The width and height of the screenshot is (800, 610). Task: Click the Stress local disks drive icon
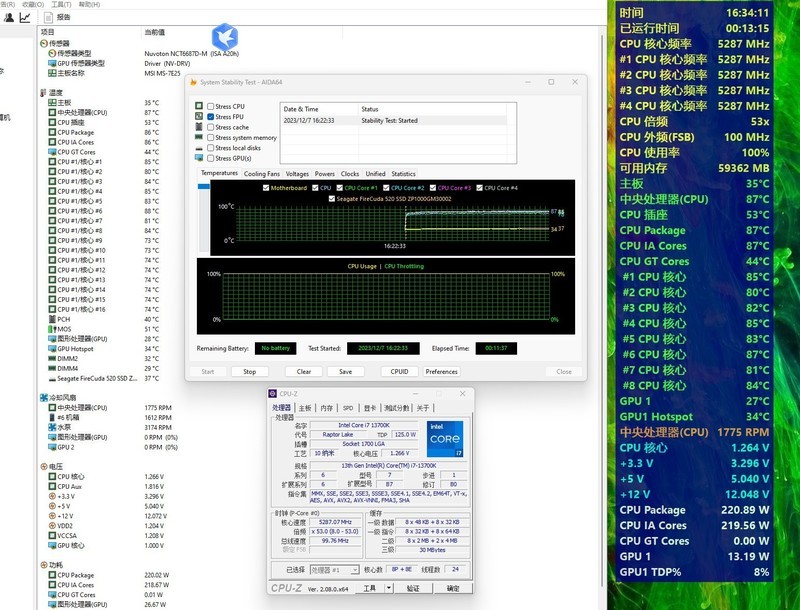click(199, 148)
